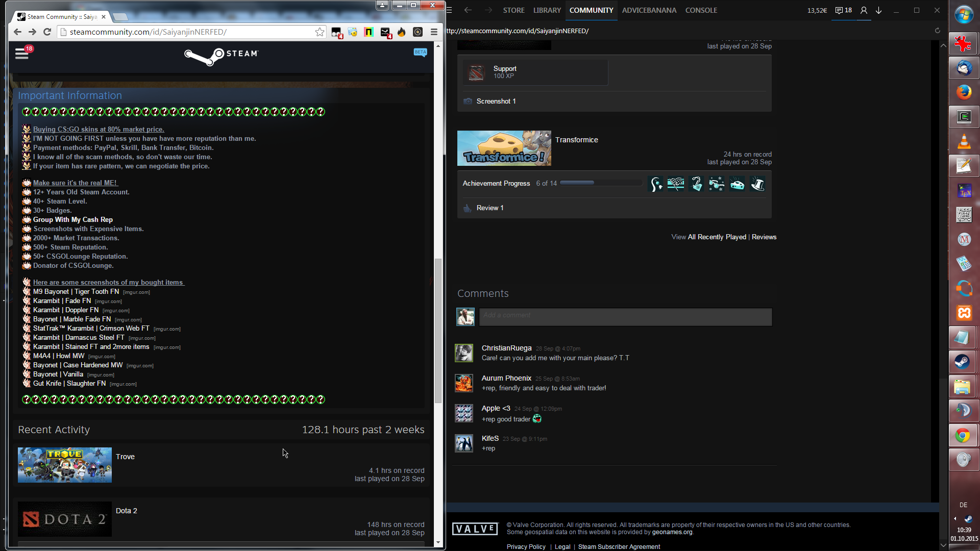This screenshot has width=980, height=551.
Task: Click the Transformice achievement progress bar
Action: click(601, 183)
